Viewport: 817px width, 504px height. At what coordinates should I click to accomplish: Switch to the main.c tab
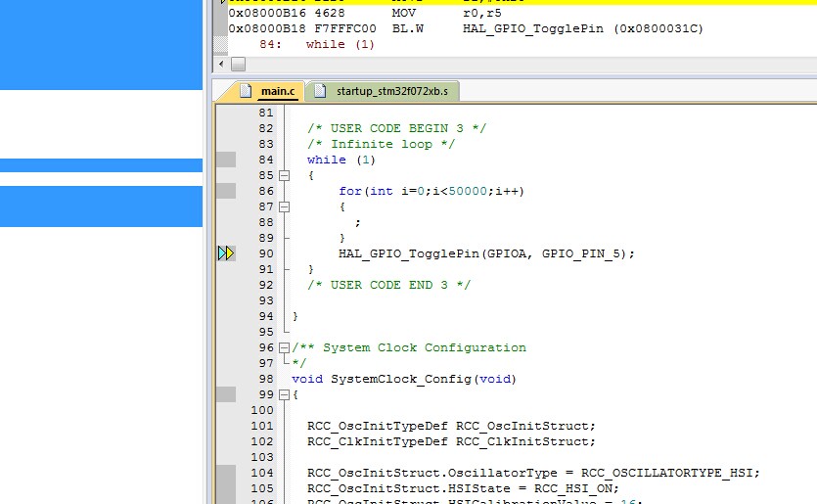276,91
